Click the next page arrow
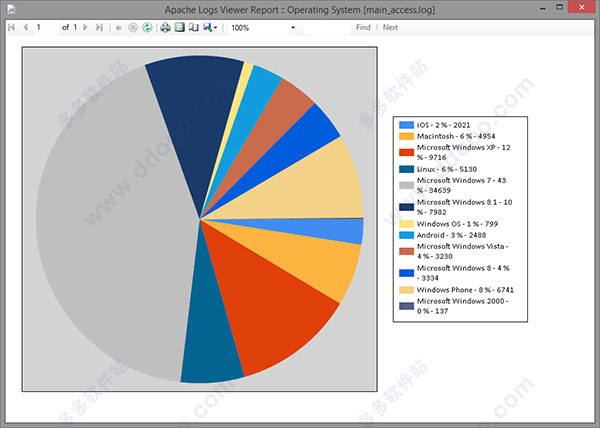600x428 pixels. [x=85, y=28]
